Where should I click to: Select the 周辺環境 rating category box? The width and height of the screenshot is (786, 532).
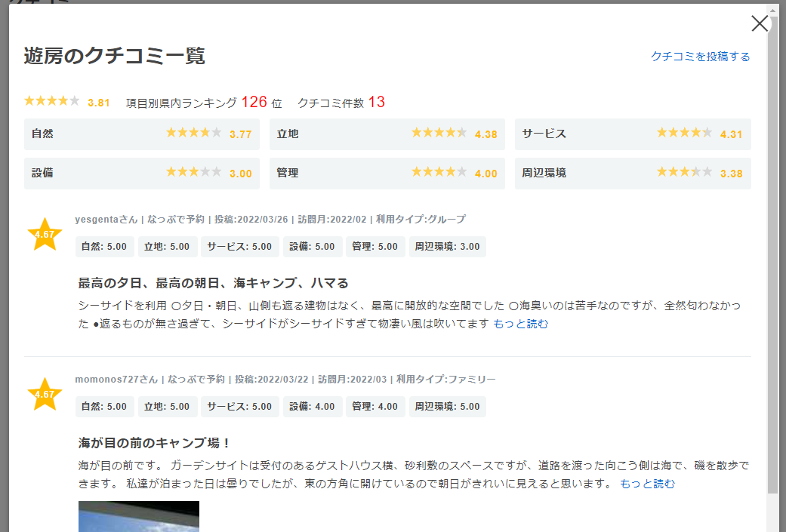633,174
